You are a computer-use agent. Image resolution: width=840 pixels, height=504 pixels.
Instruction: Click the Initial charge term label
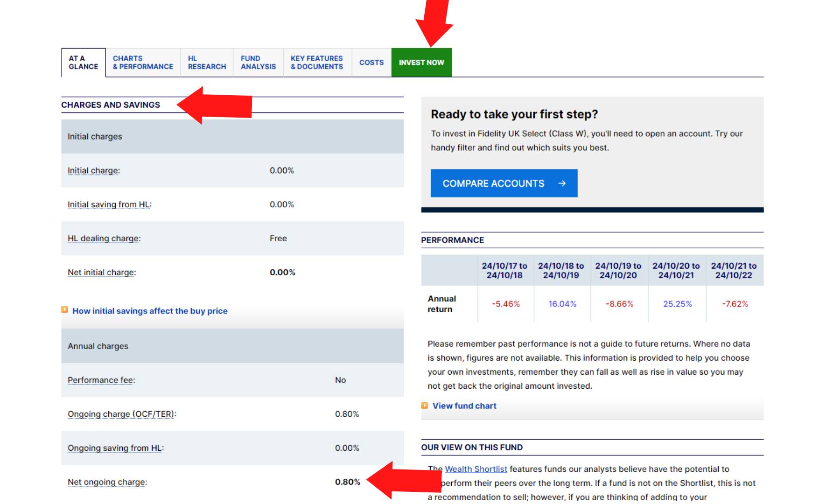93,171
